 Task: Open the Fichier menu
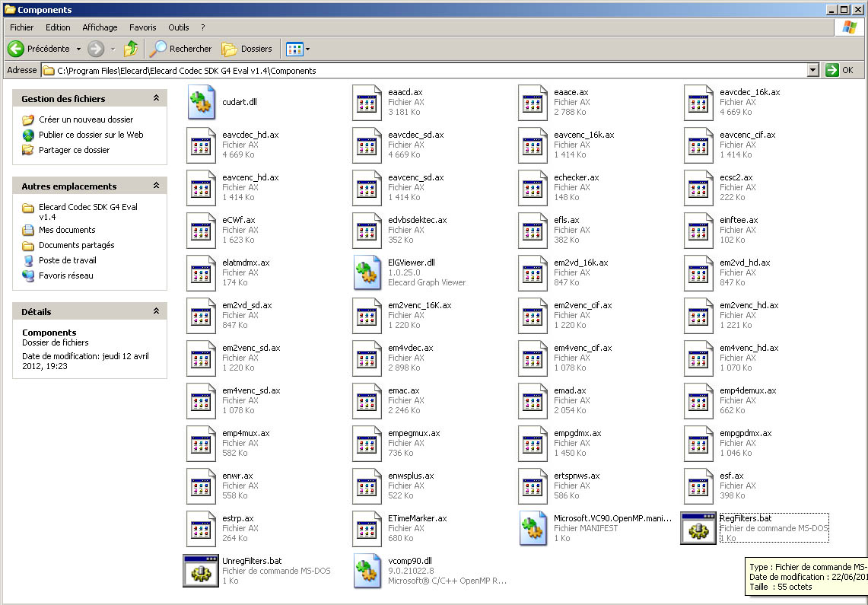click(21, 27)
